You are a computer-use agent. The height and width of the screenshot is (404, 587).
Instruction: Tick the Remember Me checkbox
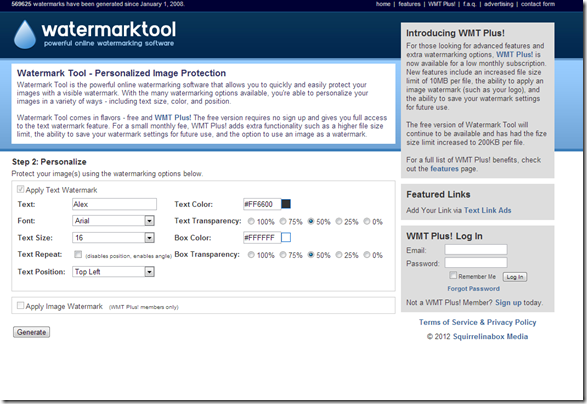pyautogui.click(x=453, y=275)
